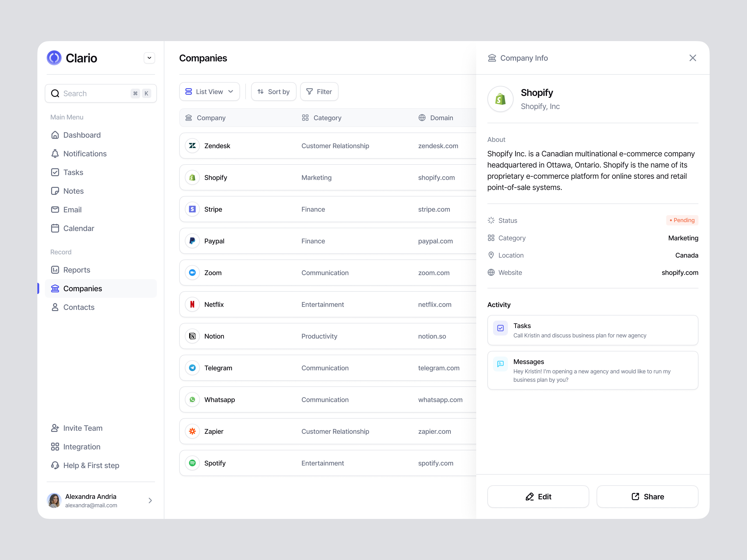Click Notion's Productivity category
This screenshot has height=560, width=747.
pyautogui.click(x=319, y=336)
